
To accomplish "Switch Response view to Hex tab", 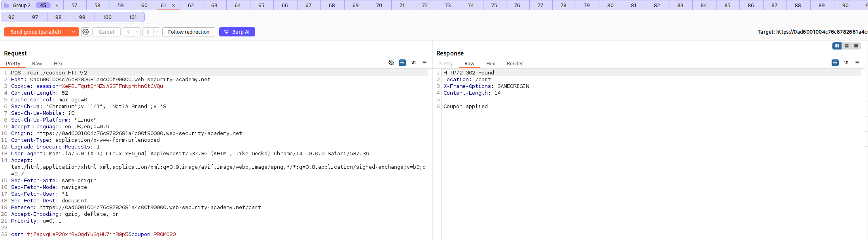I will tap(491, 63).
